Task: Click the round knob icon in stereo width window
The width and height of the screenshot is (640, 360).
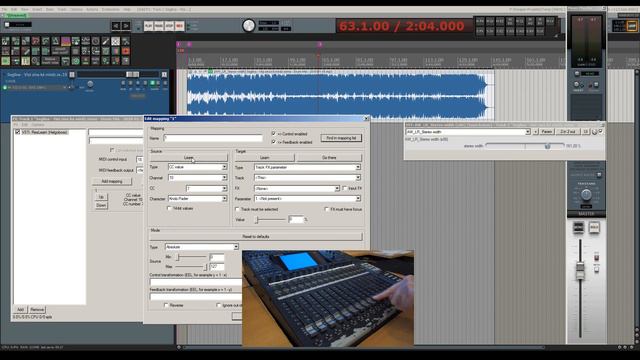Action: [x=594, y=132]
